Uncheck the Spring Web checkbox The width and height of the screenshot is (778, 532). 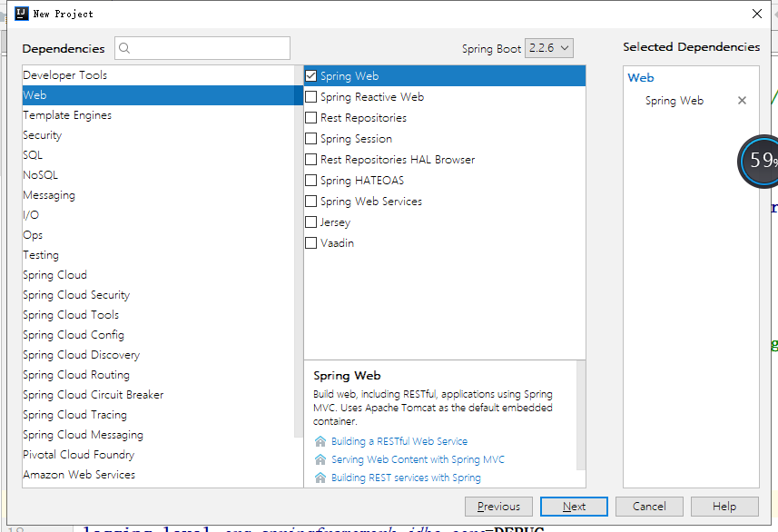[311, 75]
